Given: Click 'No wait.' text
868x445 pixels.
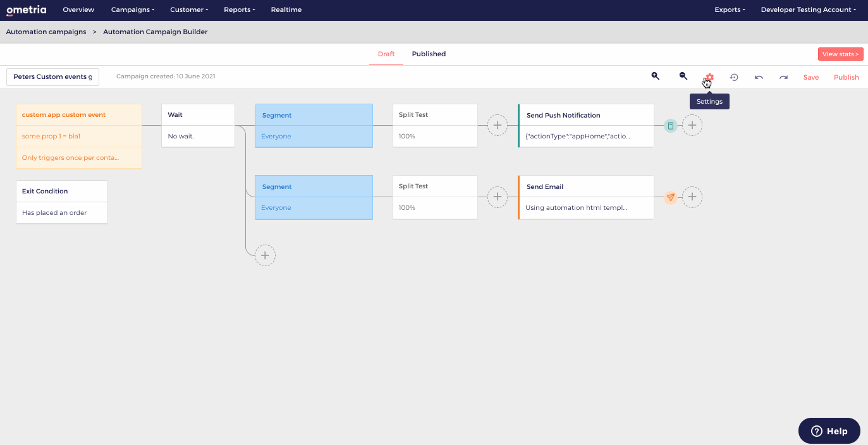Looking at the screenshot, I should [181, 137].
